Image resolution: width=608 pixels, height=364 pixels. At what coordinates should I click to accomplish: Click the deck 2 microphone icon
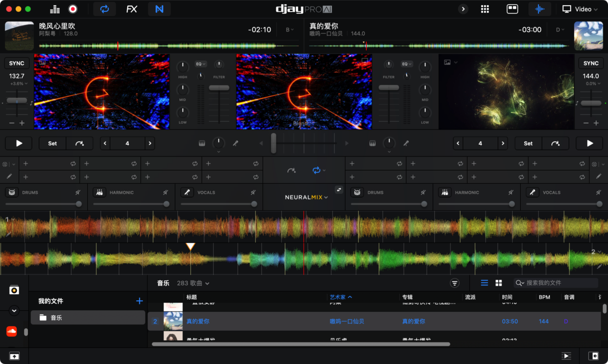tap(406, 143)
